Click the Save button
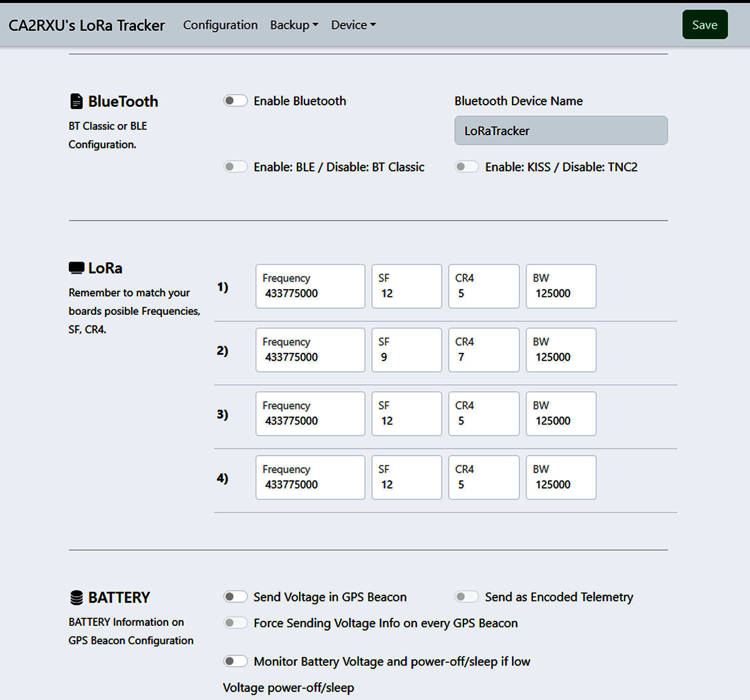 pyautogui.click(x=705, y=25)
